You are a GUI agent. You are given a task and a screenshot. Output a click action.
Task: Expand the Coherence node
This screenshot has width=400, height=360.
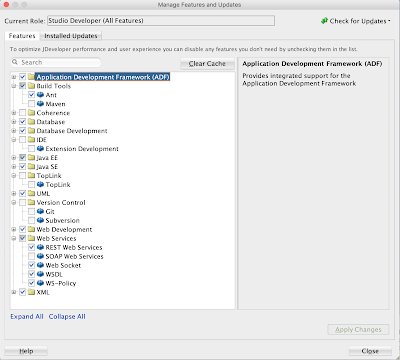coord(14,113)
